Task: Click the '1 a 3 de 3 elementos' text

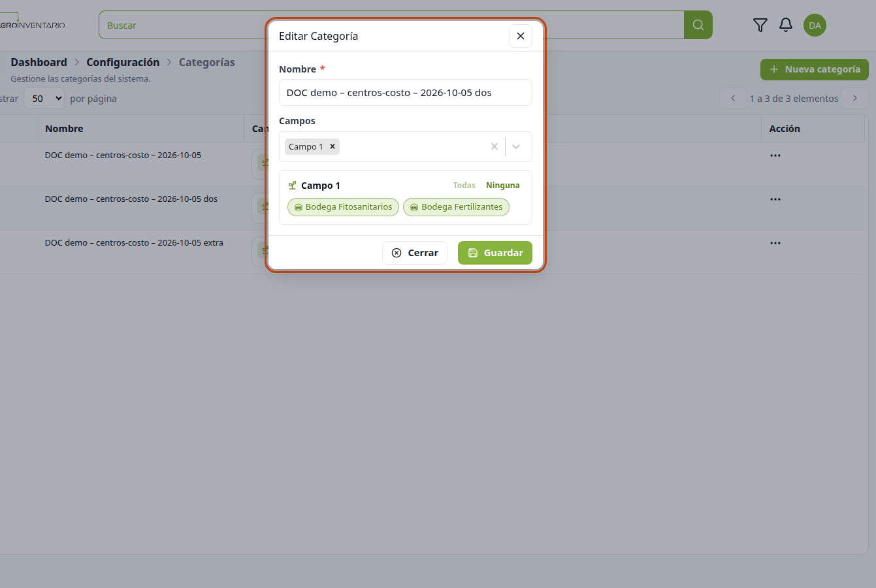Action: (x=794, y=99)
